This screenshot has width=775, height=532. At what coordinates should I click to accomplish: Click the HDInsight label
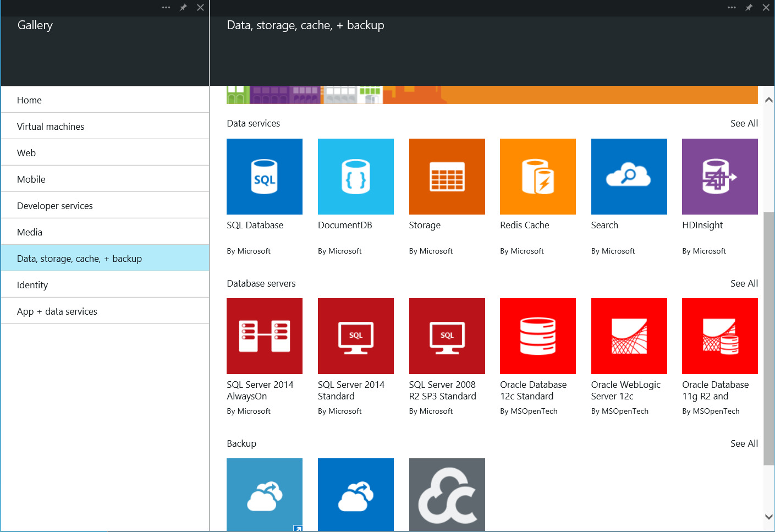click(702, 225)
